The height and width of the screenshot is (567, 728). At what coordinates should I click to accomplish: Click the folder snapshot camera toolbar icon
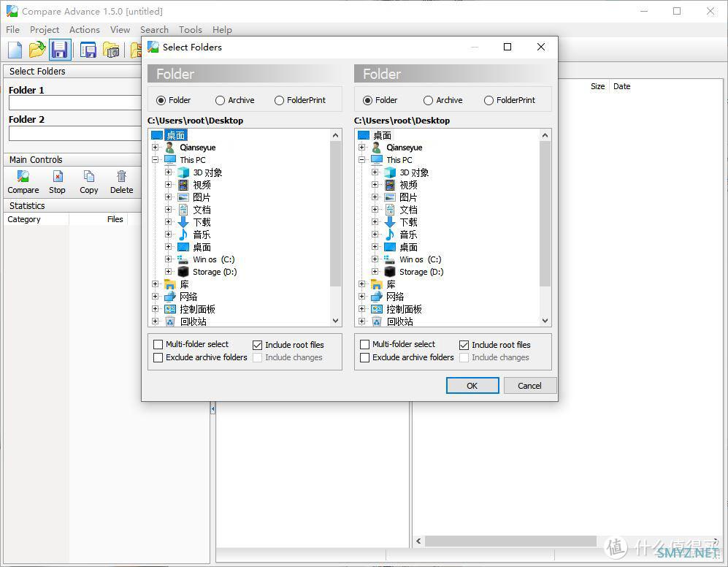coord(111,50)
